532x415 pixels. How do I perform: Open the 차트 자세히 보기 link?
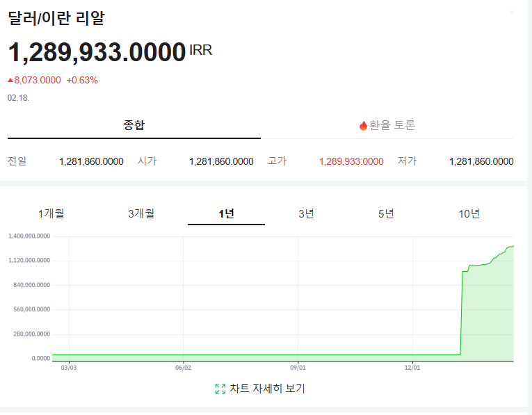click(267, 389)
